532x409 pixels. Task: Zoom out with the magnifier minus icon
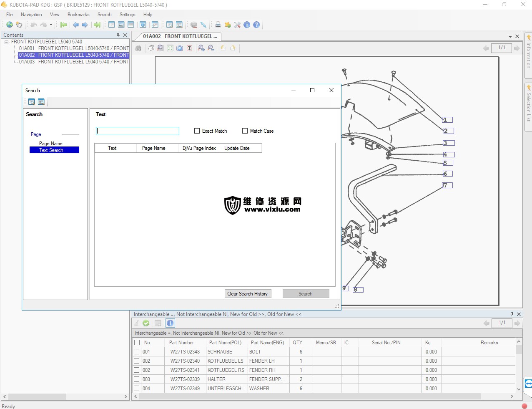click(211, 48)
